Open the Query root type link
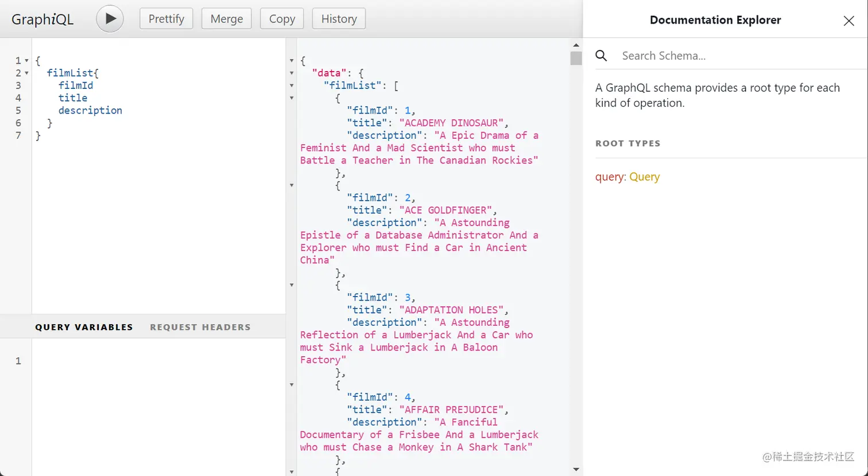 [644, 177]
